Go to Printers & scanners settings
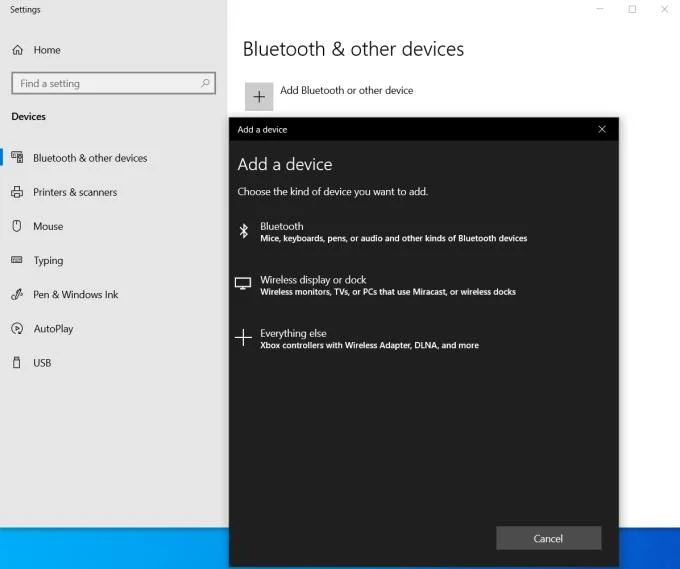 point(75,192)
